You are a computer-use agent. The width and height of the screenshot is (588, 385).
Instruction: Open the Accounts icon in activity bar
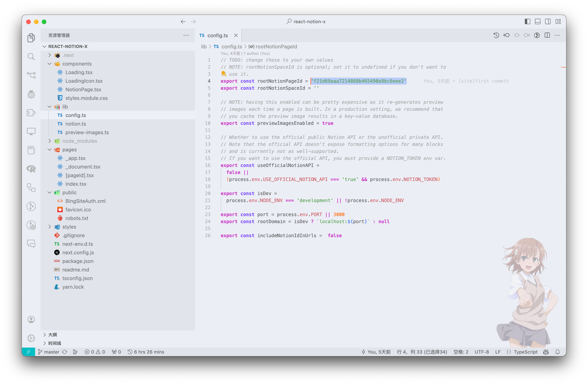pos(31,319)
